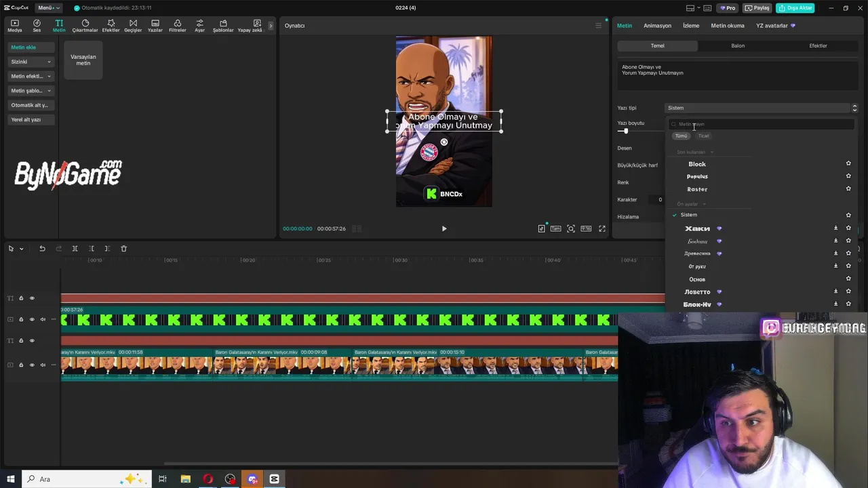Open the Ayar adjustment panel
868x488 pixels.
click(x=199, y=26)
